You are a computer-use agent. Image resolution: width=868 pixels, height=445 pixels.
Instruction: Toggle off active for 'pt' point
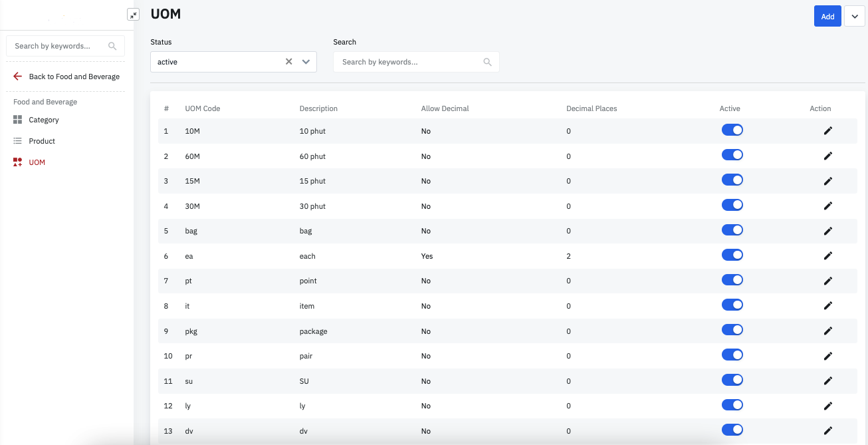(x=732, y=280)
